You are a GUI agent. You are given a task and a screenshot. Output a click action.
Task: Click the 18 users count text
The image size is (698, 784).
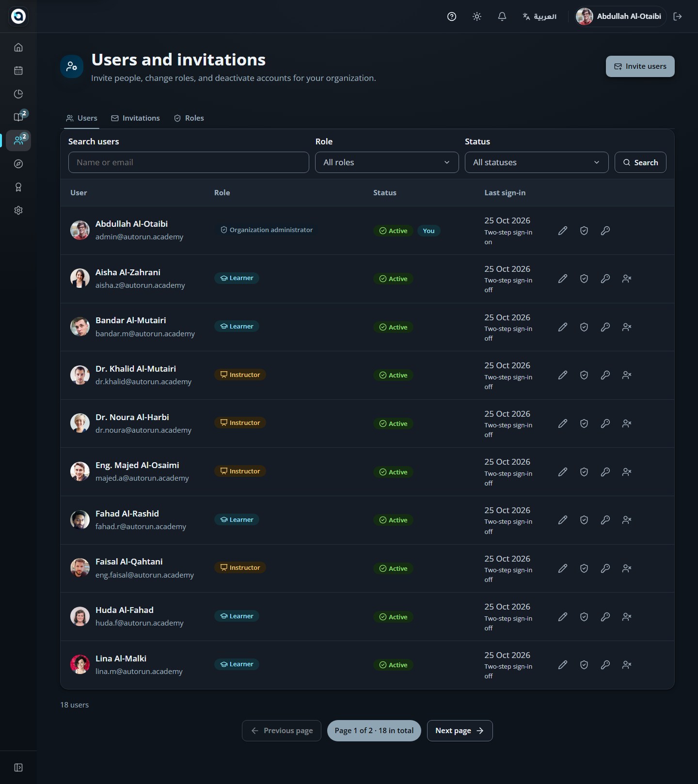click(75, 705)
